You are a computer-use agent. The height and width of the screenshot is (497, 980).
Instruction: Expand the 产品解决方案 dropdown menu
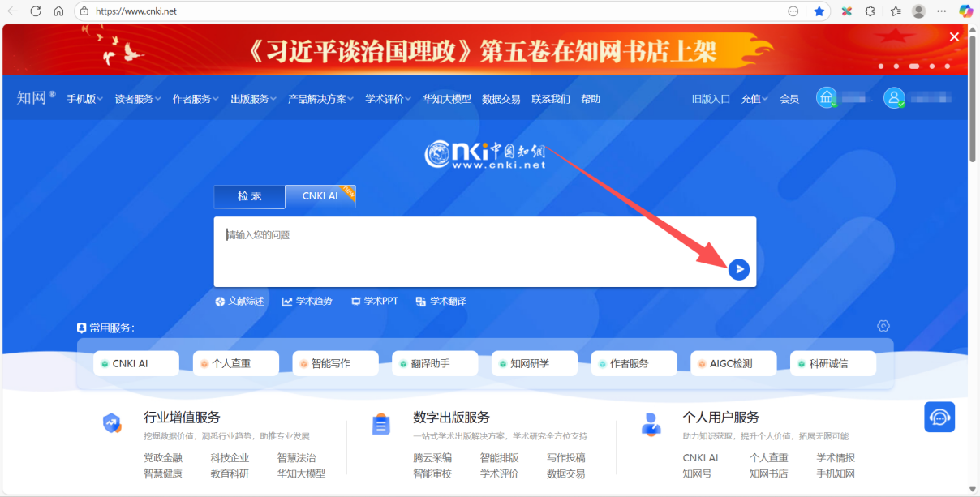(321, 99)
